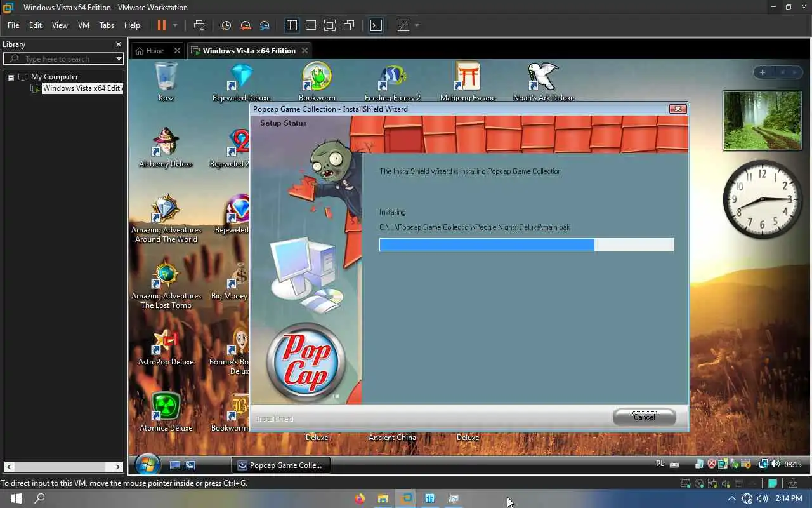Open Firefox from the host taskbar

pos(360,498)
